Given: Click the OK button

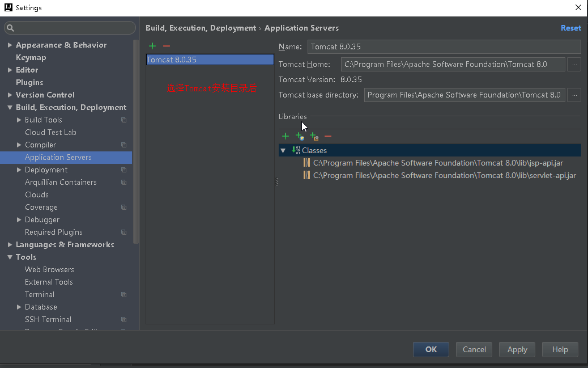Looking at the screenshot, I should (431, 350).
